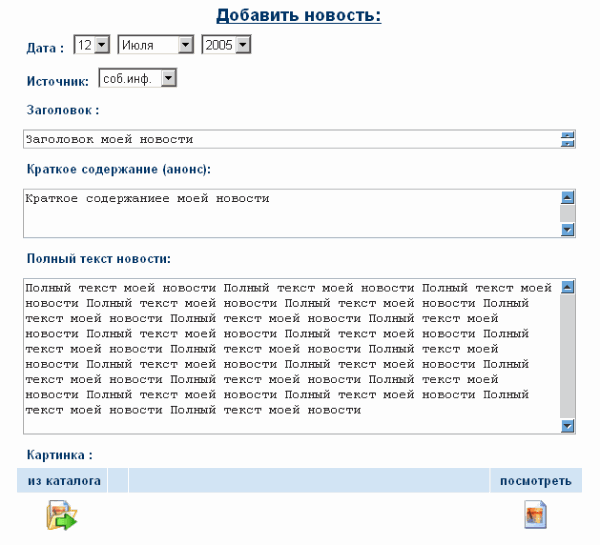
Task: Click the down arrow in the 'Заголовок' field
Action: 567,143
